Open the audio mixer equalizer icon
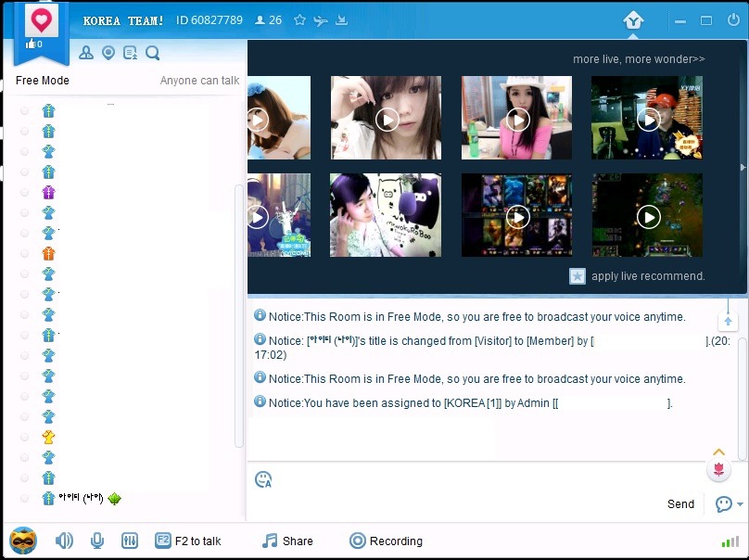This screenshot has height=560, width=749. (x=130, y=541)
